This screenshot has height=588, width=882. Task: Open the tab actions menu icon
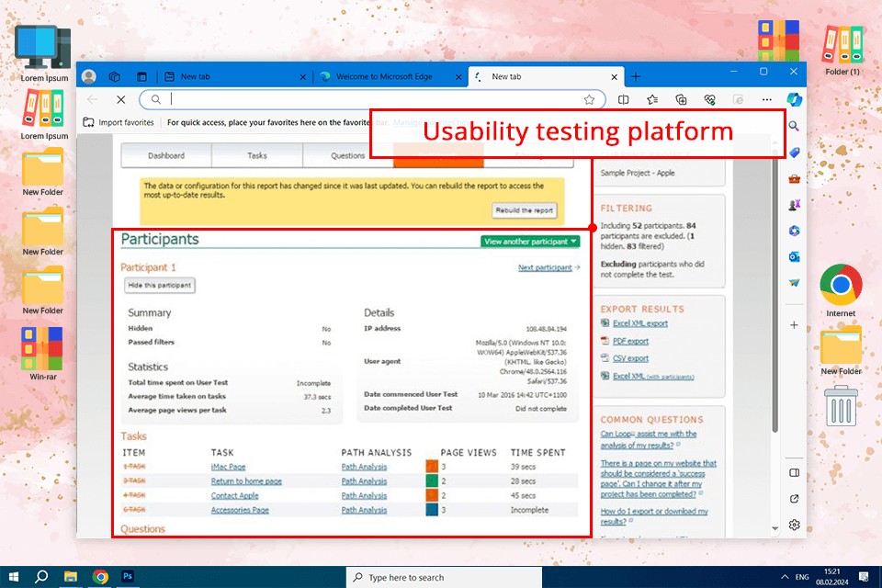(141, 76)
